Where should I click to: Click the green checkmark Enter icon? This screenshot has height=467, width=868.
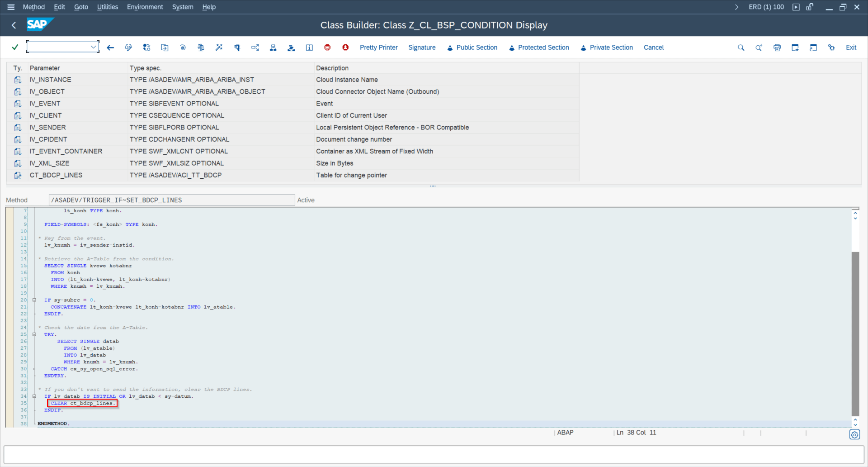pyautogui.click(x=15, y=47)
